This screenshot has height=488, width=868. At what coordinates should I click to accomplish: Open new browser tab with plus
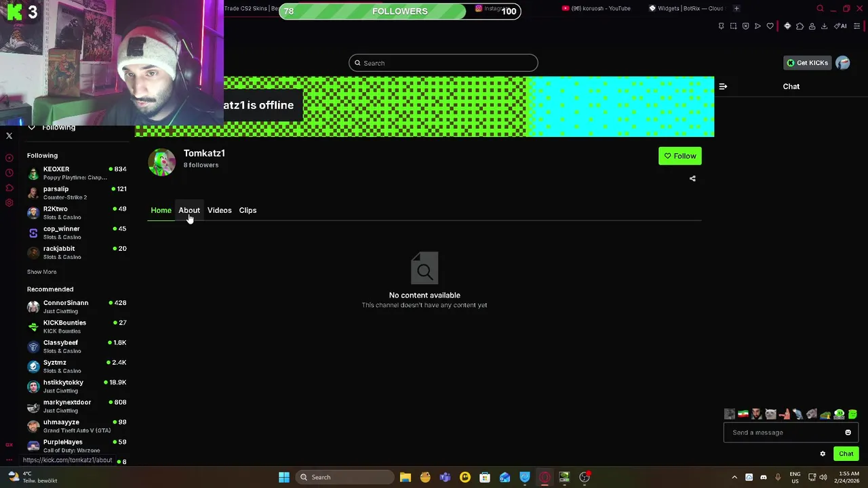pyautogui.click(x=736, y=8)
